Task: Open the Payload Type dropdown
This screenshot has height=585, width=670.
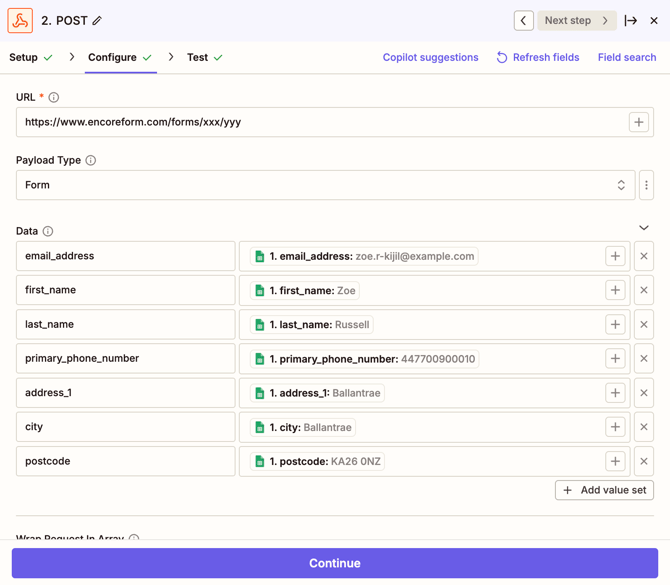Action: [325, 185]
